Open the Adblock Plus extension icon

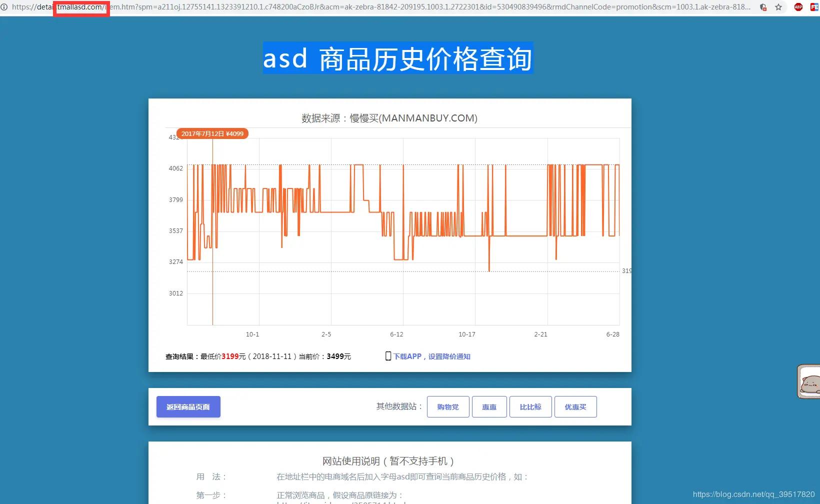pyautogui.click(x=797, y=7)
